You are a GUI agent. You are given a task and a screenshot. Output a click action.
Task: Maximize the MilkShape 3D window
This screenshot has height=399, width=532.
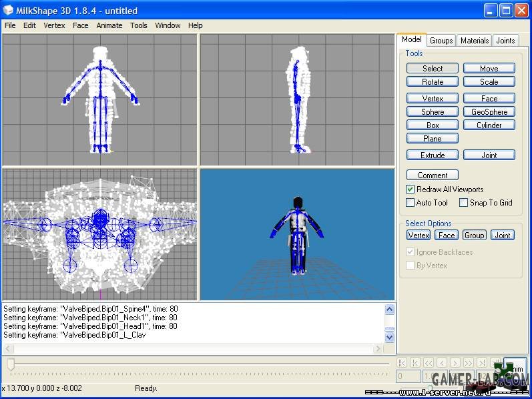pos(506,11)
